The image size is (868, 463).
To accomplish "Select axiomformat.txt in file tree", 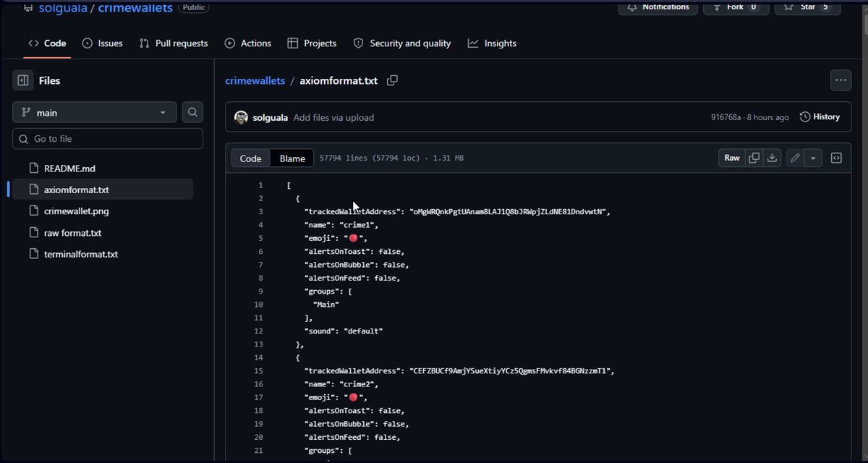I will [x=77, y=190].
